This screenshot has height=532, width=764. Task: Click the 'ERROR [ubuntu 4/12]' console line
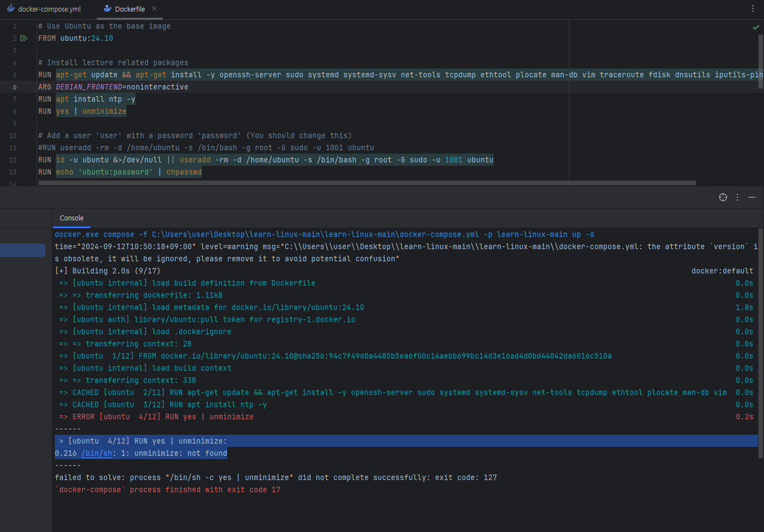tap(156, 417)
